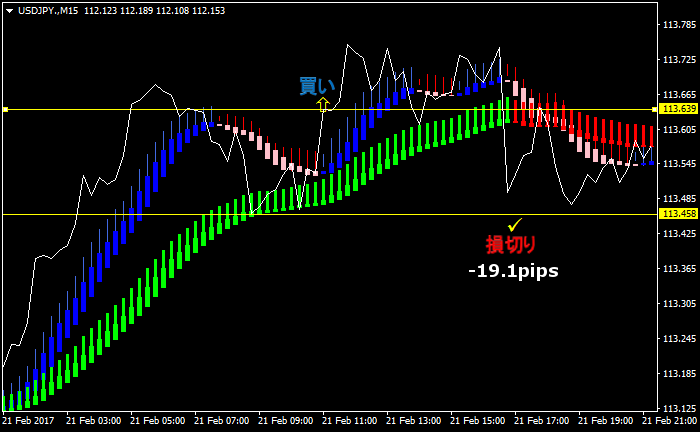Click the 113.485 price scale label
700x432 pixels.
679,199
